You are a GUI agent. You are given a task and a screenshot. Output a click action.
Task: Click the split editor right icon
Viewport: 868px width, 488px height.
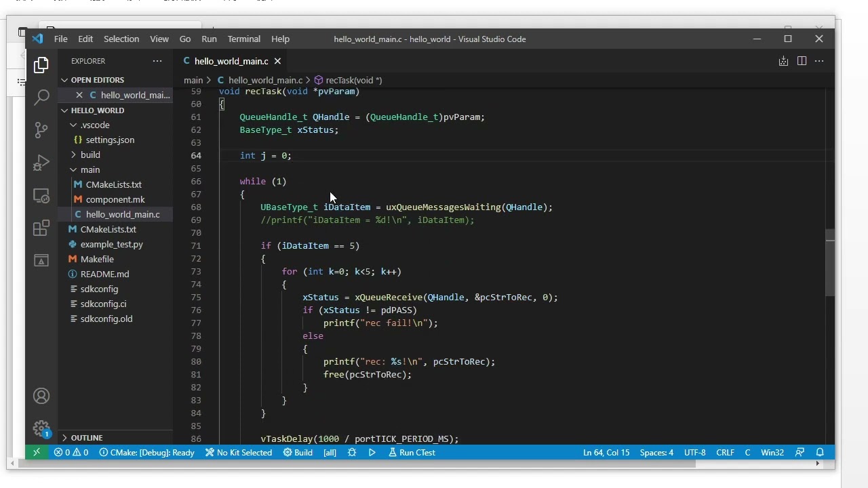pos(802,61)
